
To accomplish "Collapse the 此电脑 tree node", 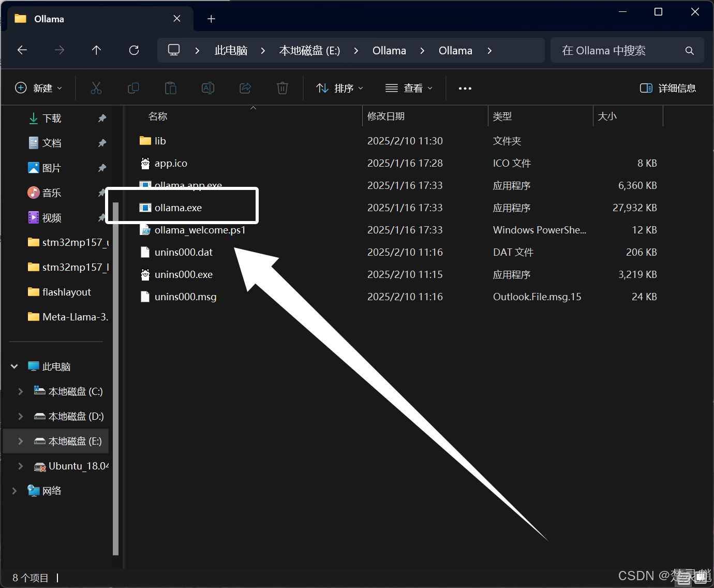I will tap(14, 366).
